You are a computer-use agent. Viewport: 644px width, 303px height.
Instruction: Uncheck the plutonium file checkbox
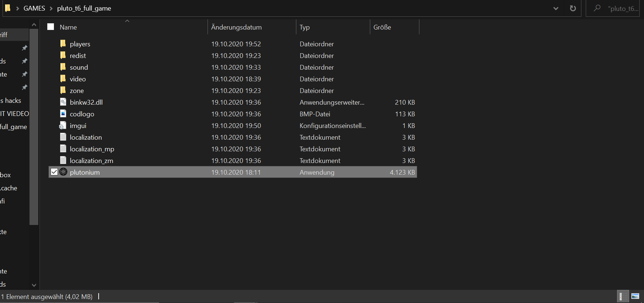click(x=54, y=172)
